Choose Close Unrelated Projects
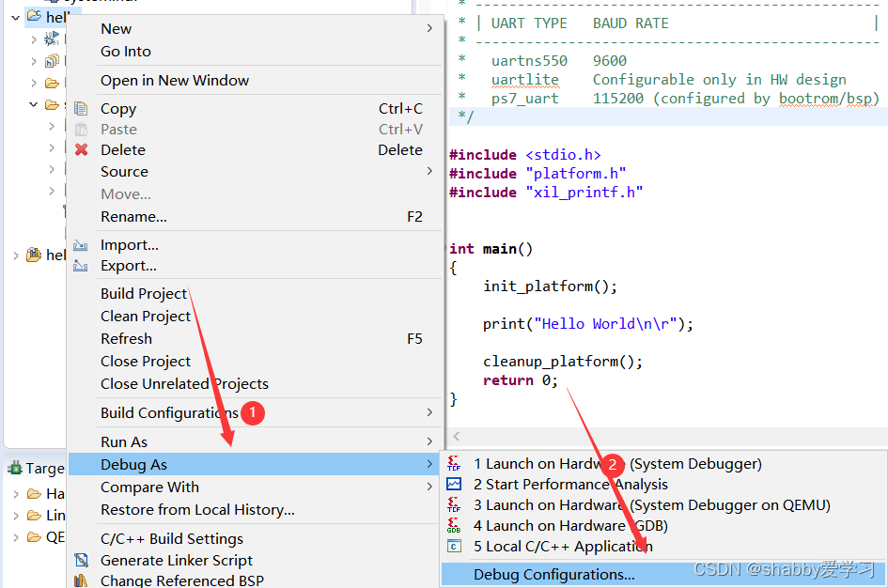 184,384
